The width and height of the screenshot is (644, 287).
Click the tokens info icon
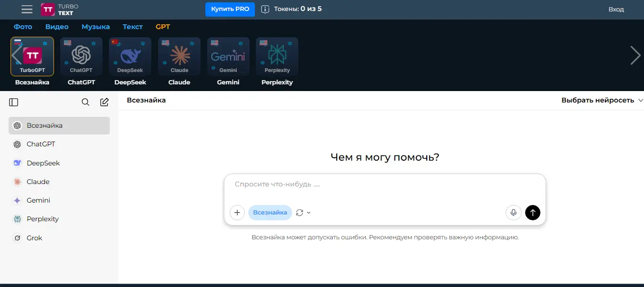coord(265,9)
